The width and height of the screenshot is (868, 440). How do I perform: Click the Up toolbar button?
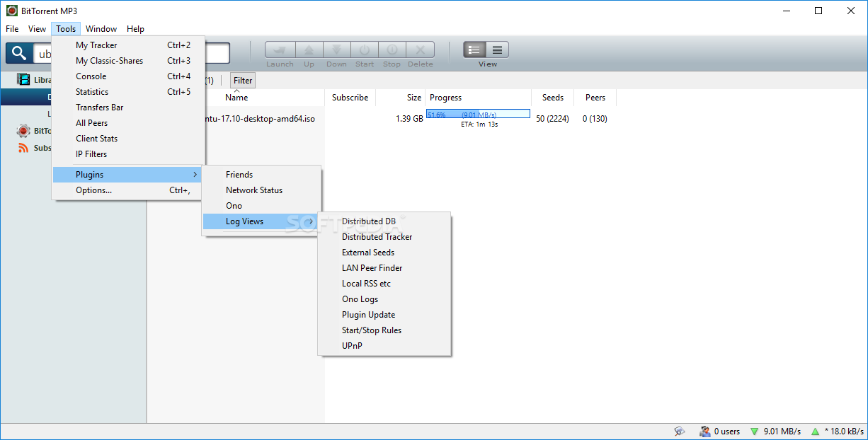tap(309, 50)
